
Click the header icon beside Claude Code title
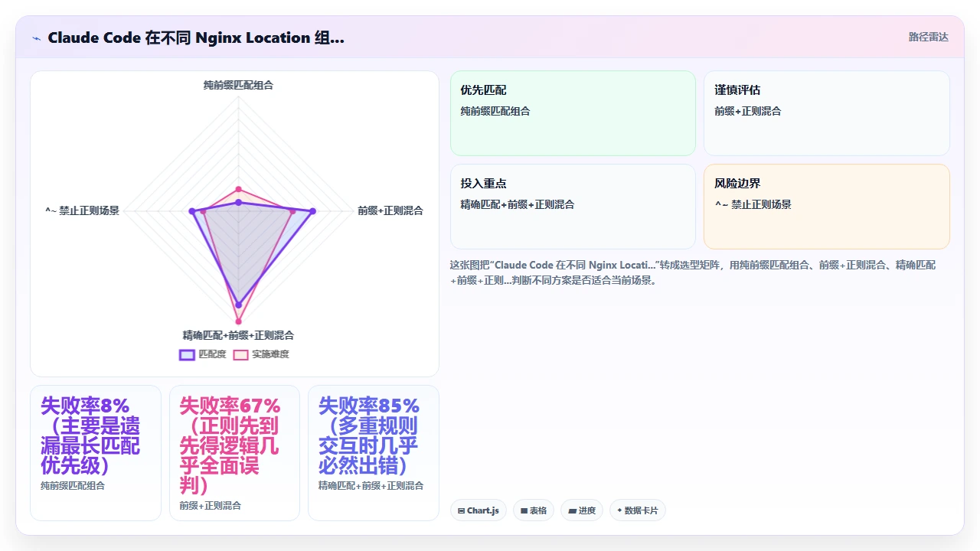coord(36,37)
